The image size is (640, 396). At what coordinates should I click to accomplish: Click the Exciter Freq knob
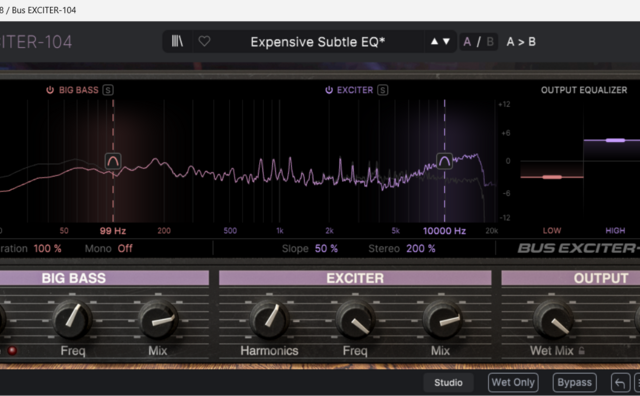(x=355, y=319)
